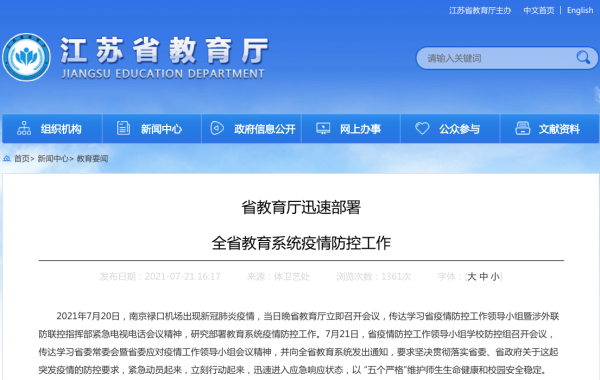Click the 组织机构 org-chart icon
This screenshot has width=600, height=380.
[24, 129]
